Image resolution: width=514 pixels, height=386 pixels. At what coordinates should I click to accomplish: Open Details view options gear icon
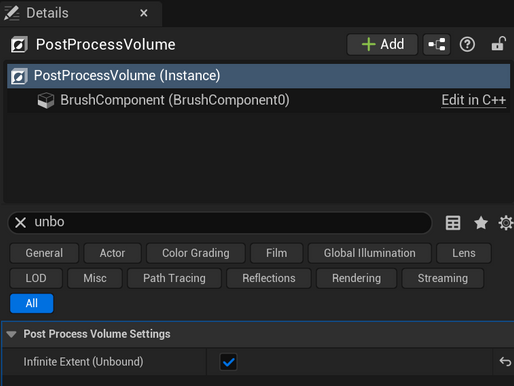tap(506, 223)
